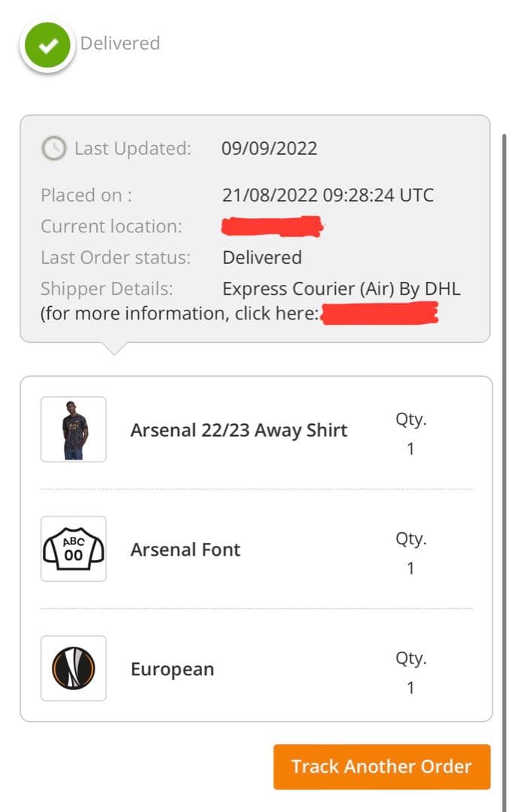Click the redacted Current location value
Image resolution: width=511 pixels, height=812 pixels.
tap(272, 226)
